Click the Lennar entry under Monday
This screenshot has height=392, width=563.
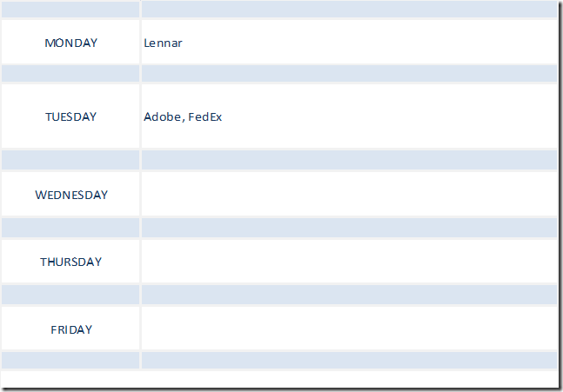[164, 43]
